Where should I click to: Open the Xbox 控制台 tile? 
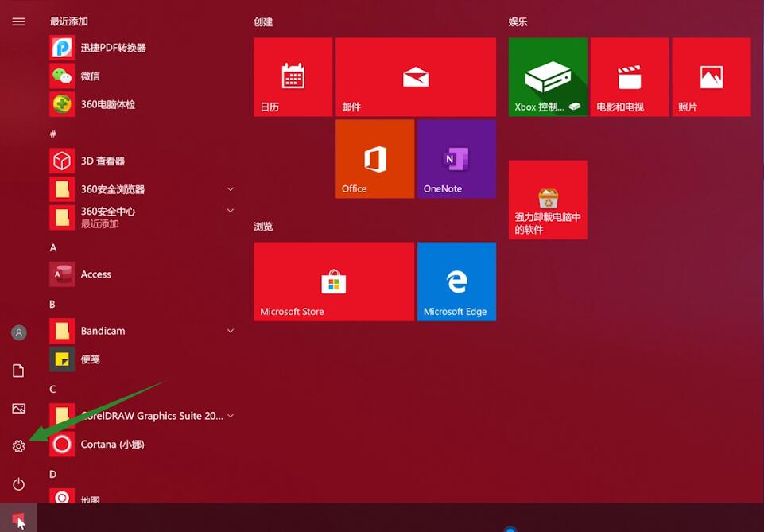click(548, 77)
